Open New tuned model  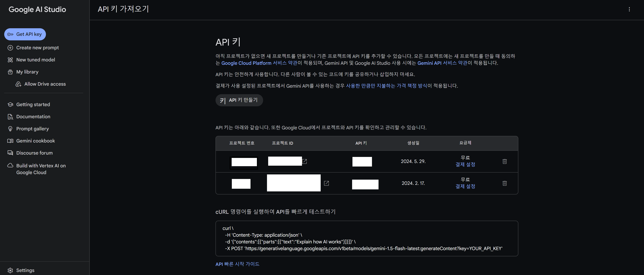tap(35, 60)
